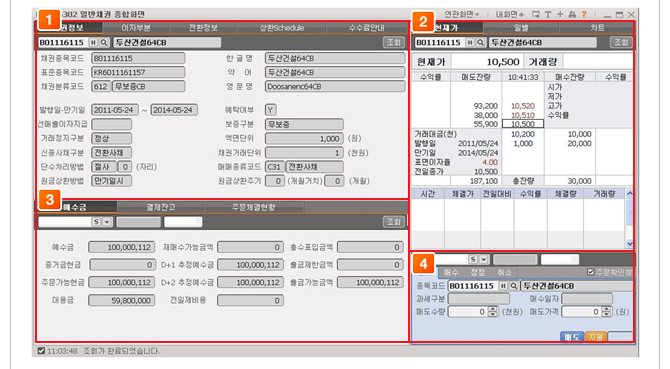Select the 결제잔고 tab
The height and width of the screenshot is (369, 670).
160,207
